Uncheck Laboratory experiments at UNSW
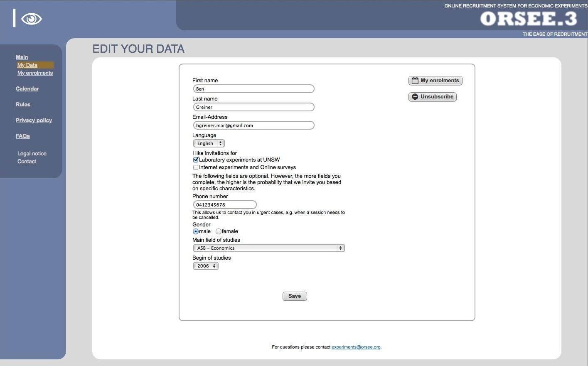This screenshot has height=366, width=588. click(195, 160)
